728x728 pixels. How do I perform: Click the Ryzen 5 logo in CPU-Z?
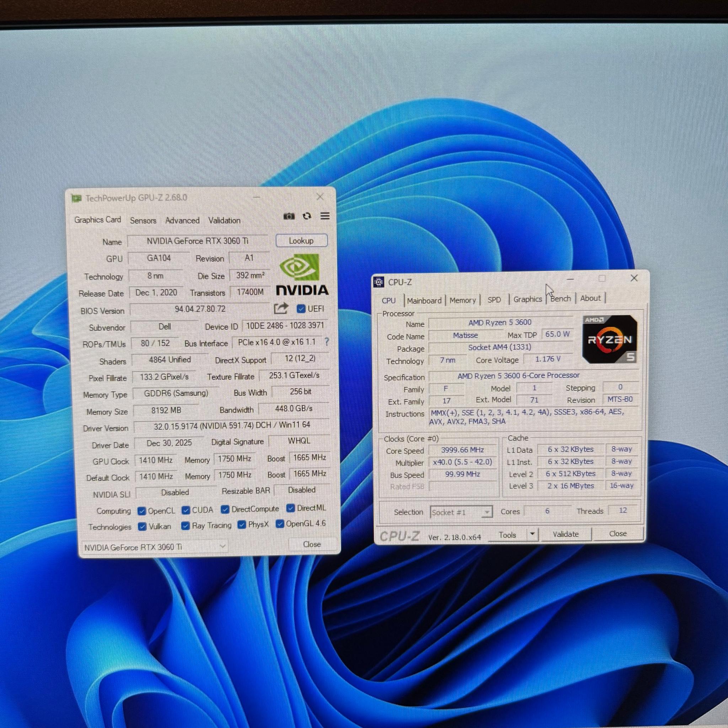(x=609, y=339)
